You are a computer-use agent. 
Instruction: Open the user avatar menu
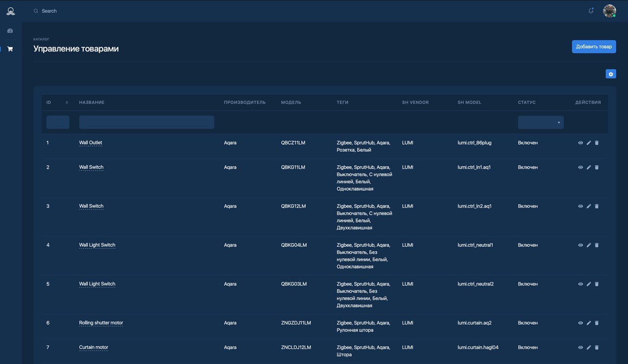tap(609, 11)
